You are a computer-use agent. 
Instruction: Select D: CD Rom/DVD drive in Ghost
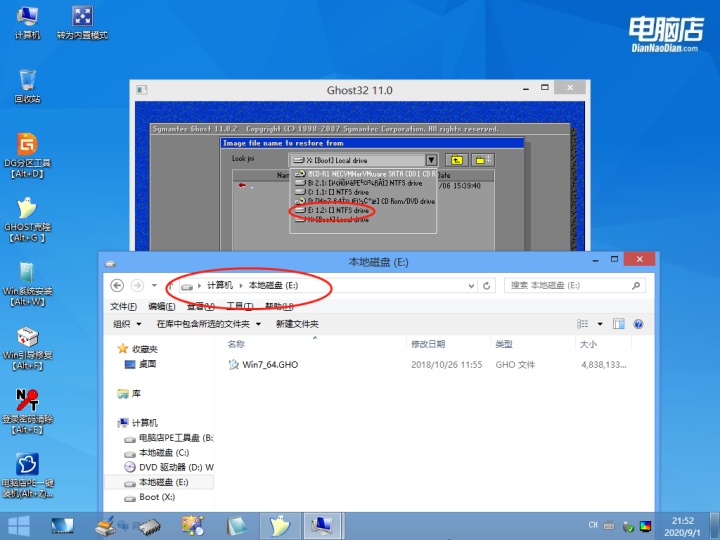click(x=365, y=201)
